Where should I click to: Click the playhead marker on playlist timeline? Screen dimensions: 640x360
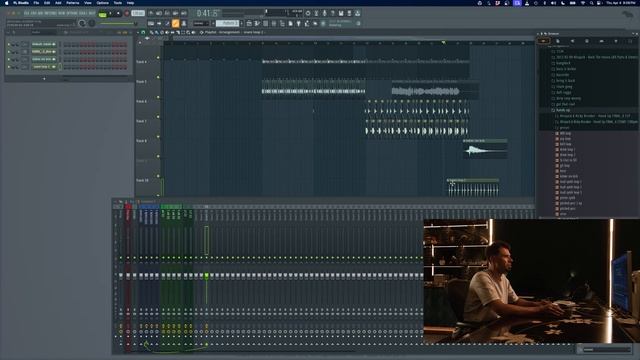pyautogui.click(x=443, y=42)
